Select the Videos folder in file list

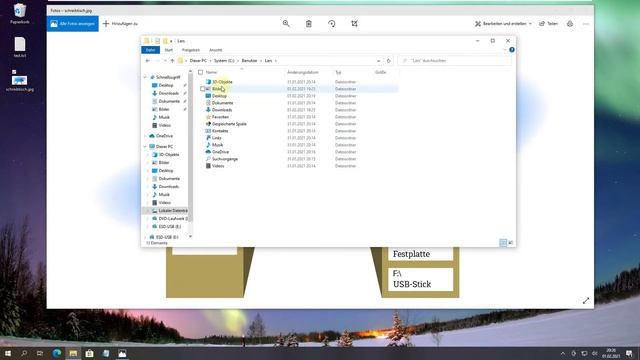(x=218, y=166)
